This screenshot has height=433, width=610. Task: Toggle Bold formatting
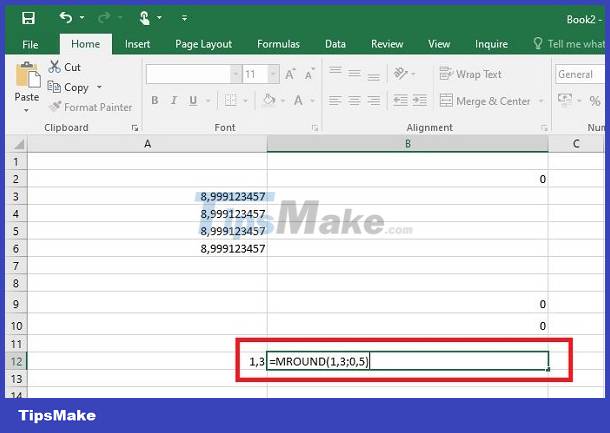tap(154, 100)
